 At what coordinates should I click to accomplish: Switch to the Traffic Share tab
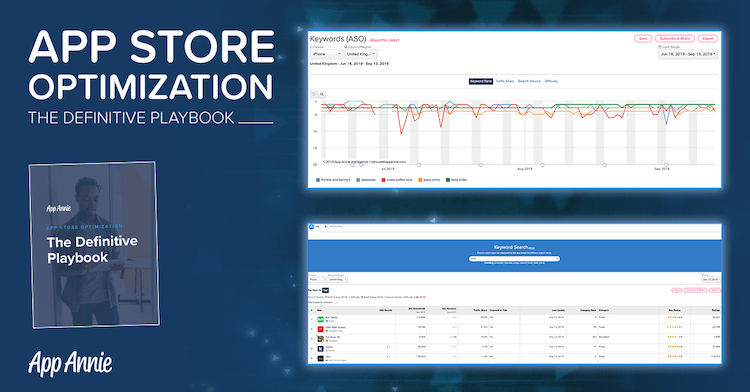pyautogui.click(x=505, y=81)
